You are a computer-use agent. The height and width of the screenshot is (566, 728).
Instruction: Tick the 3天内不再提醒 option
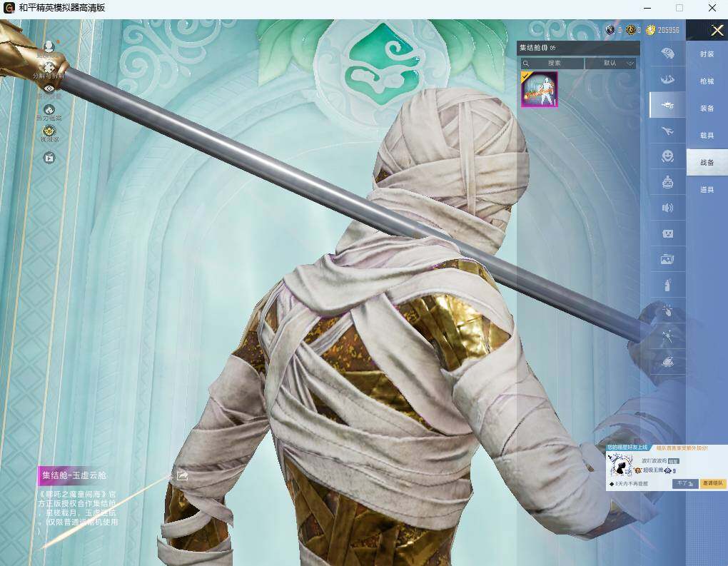coord(612,484)
